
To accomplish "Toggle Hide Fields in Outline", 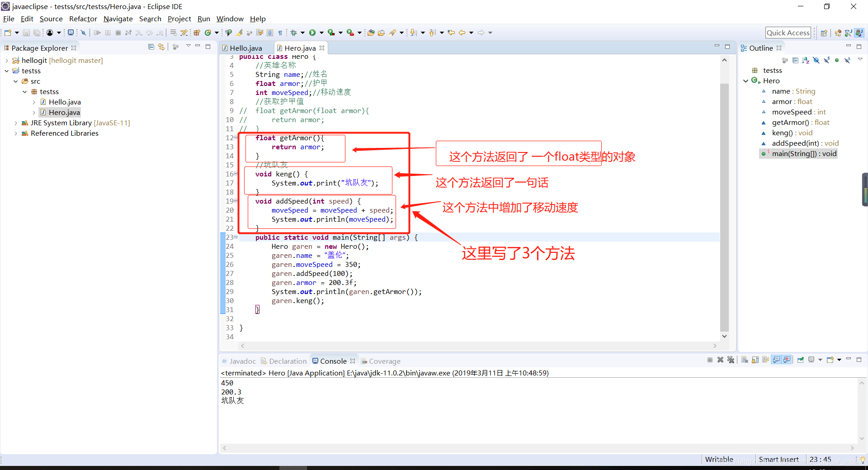I will [816, 60].
